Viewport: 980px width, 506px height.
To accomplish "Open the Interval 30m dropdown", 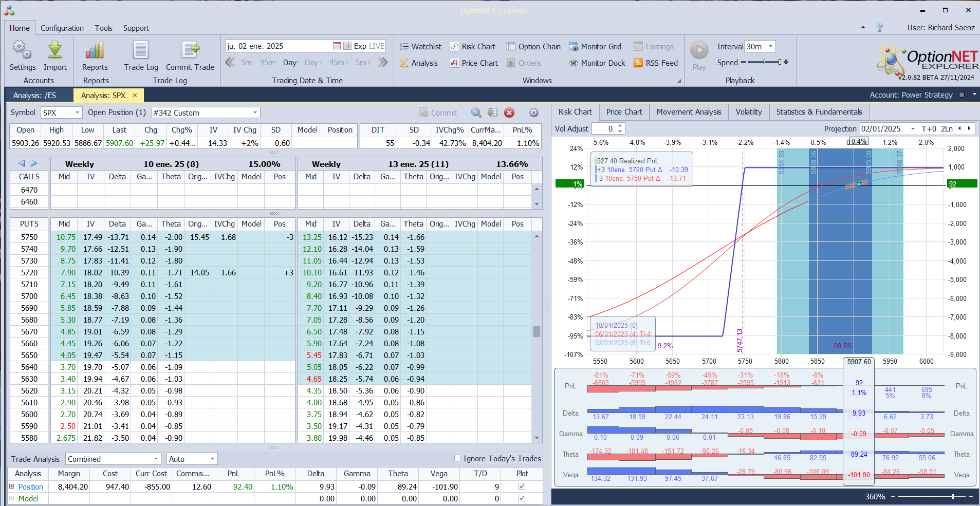I will pyautogui.click(x=770, y=46).
